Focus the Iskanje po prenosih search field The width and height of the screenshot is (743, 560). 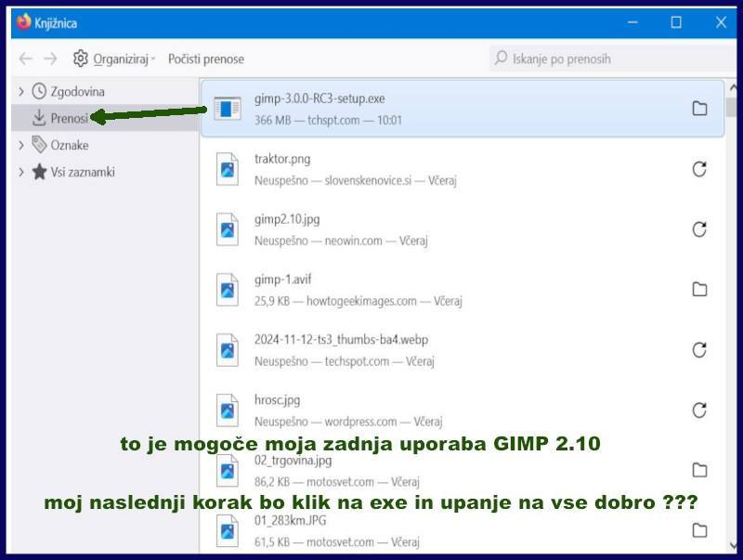[611, 59]
